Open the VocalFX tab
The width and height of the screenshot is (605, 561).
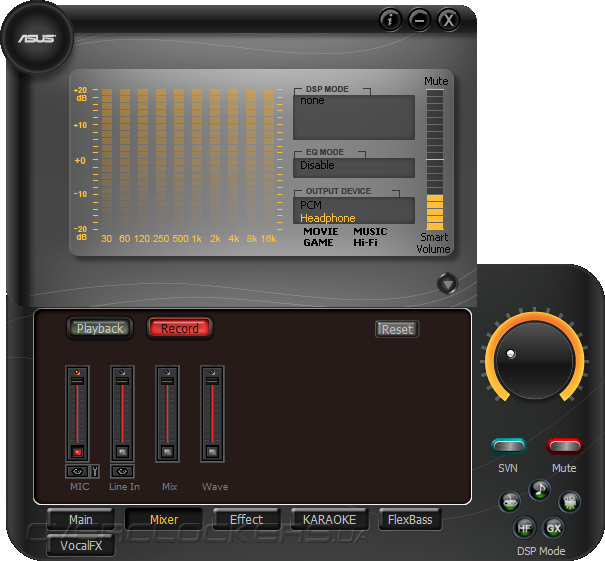(81, 545)
